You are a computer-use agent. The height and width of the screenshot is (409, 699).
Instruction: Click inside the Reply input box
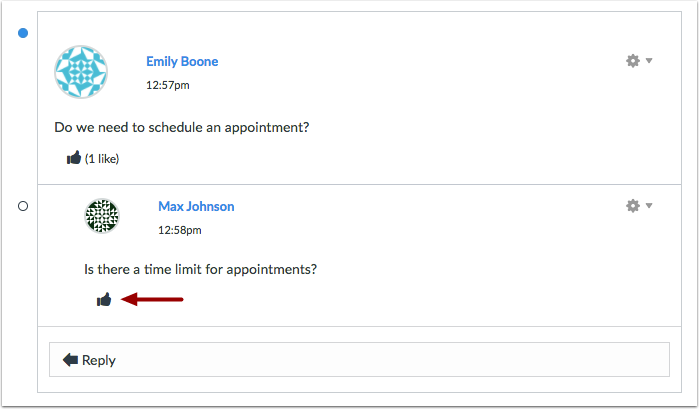(359, 359)
